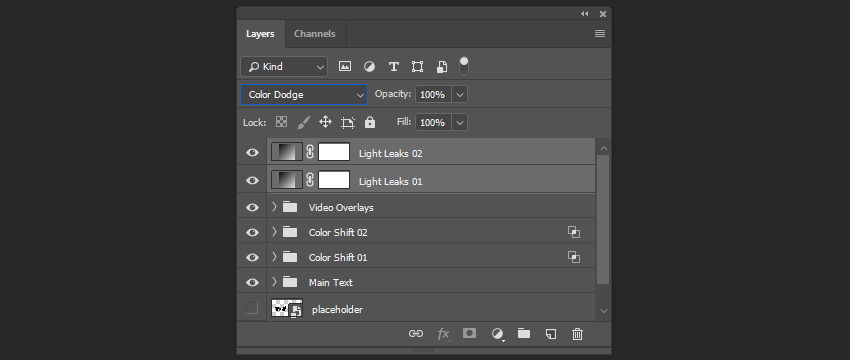Click scrollbar up arrow in layers list
The image size is (850, 360).
point(604,148)
